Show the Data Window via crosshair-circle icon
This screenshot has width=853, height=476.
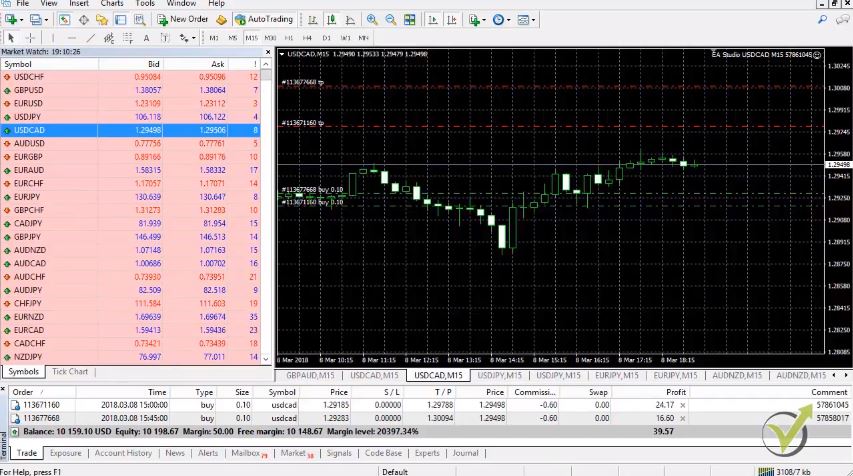[83, 20]
